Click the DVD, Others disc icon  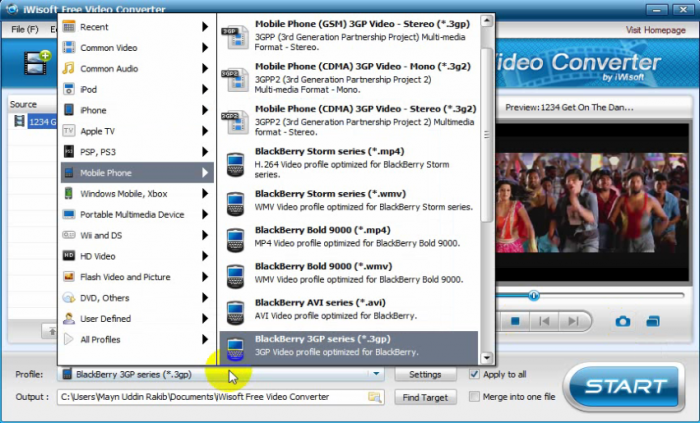coord(69,298)
